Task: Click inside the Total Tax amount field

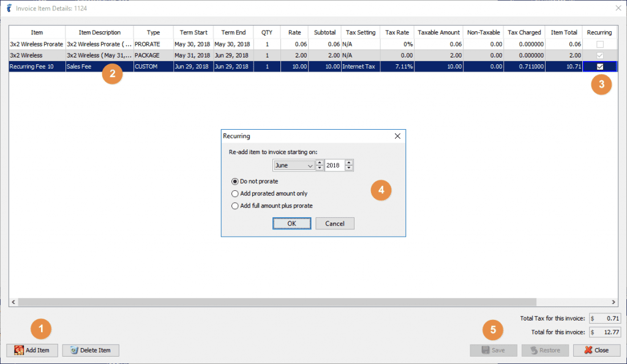Action: click(604, 318)
